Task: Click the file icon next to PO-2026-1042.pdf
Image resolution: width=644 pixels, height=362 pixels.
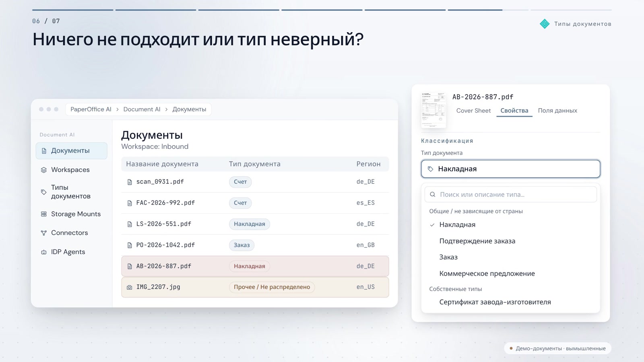Action: pyautogui.click(x=130, y=245)
